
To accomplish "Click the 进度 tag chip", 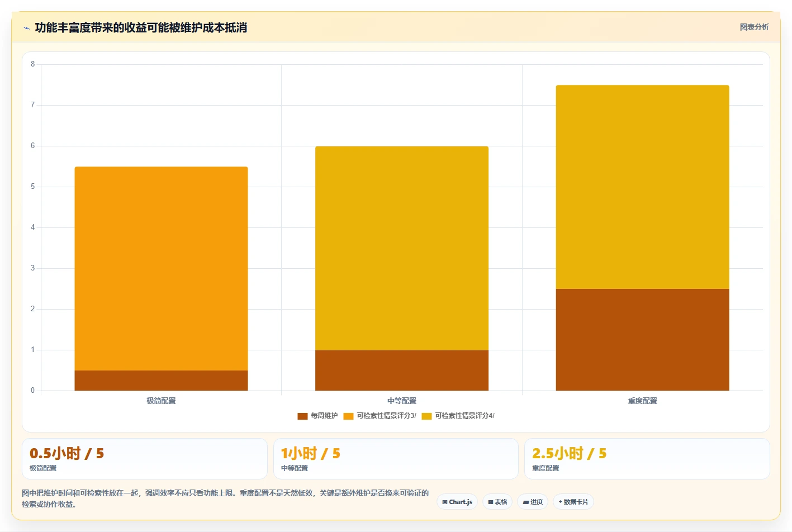I will click(x=533, y=502).
